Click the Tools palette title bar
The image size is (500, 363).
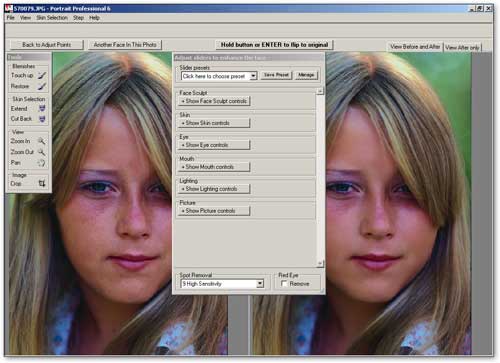coord(29,57)
